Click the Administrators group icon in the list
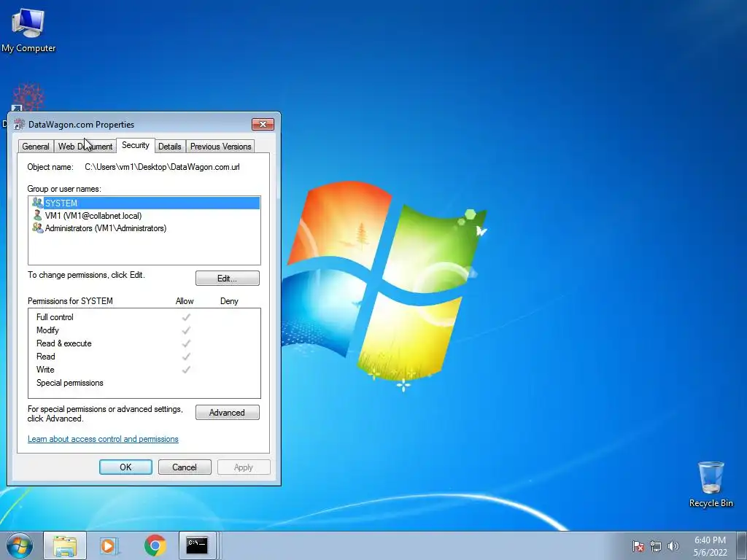The width and height of the screenshot is (747, 560). point(37,228)
